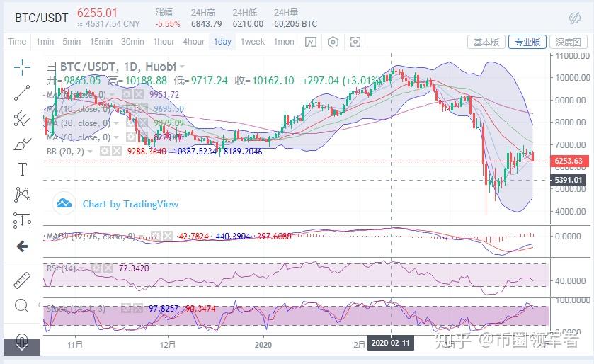Switch to 4hour interval tab
Image resolution: width=594 pixels, height=364 pixels.
pyautogui.click(x=193, y=42)
